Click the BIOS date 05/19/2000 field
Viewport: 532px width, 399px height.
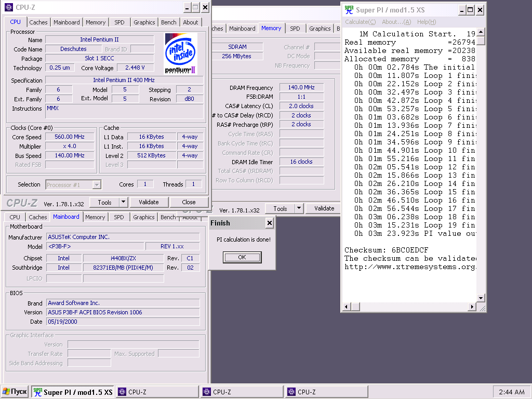[123, 322]
